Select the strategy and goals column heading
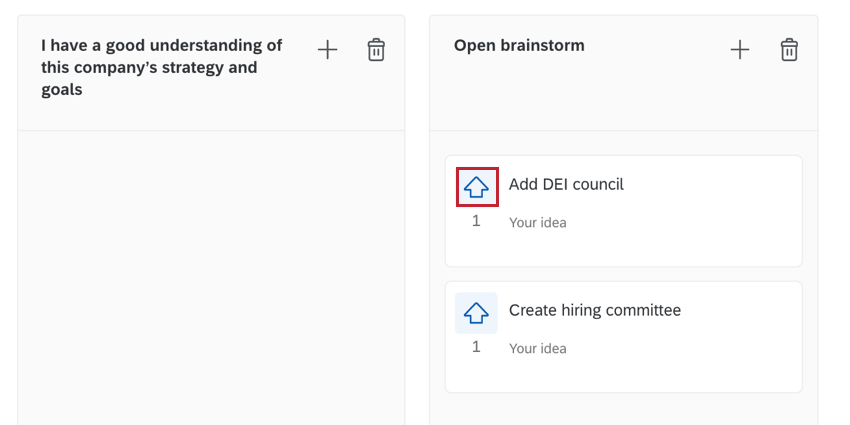 click(x=161, y=67)
